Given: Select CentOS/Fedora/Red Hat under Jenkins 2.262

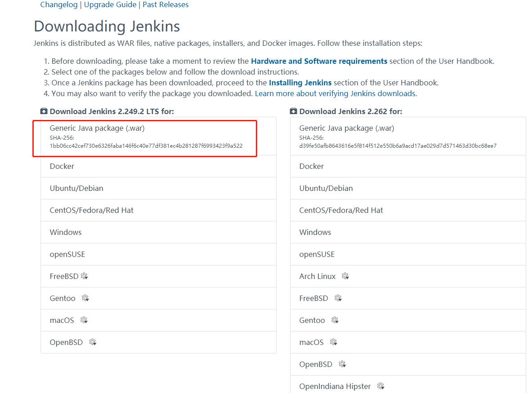Looking at the screenshot, I should pyautogui.click(x=408, y=210).
